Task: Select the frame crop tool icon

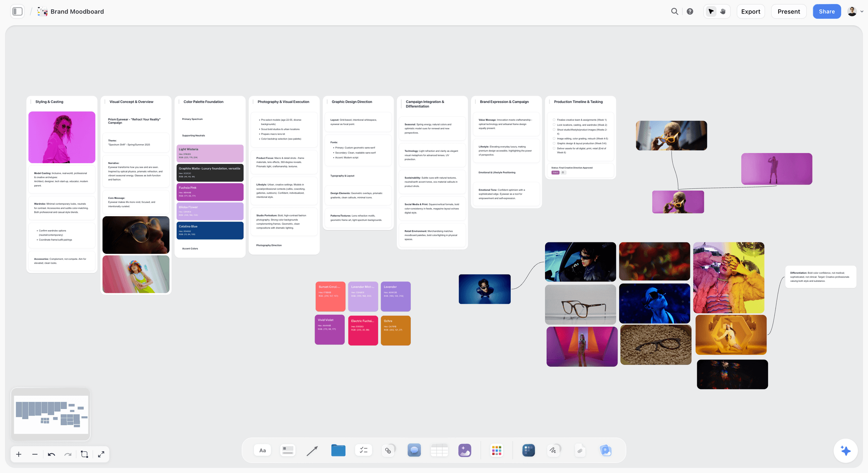Action: click(x=84, y=454)
